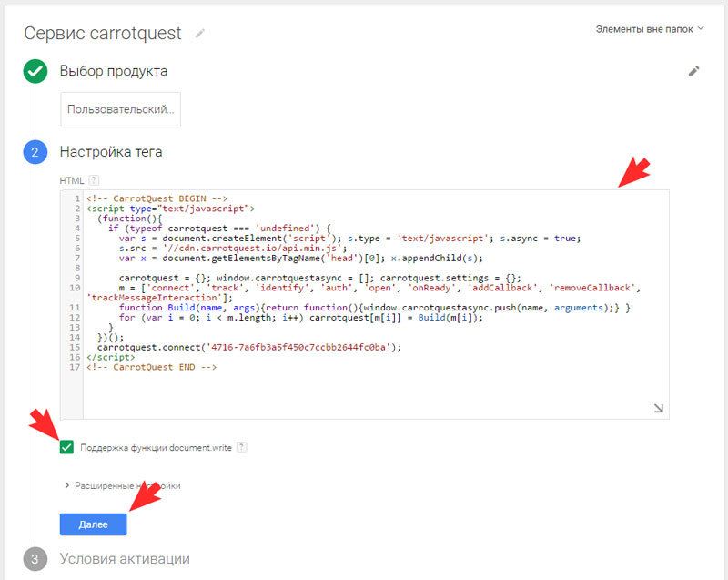This screenshot has width=728, height=580.
Task: Click the tag title Сервис carrotquest
Action: tap(103, 34)
